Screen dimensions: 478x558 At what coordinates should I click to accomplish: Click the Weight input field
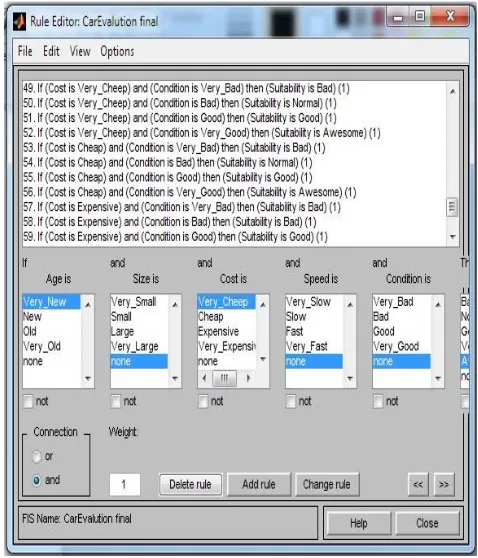(125, 485)
